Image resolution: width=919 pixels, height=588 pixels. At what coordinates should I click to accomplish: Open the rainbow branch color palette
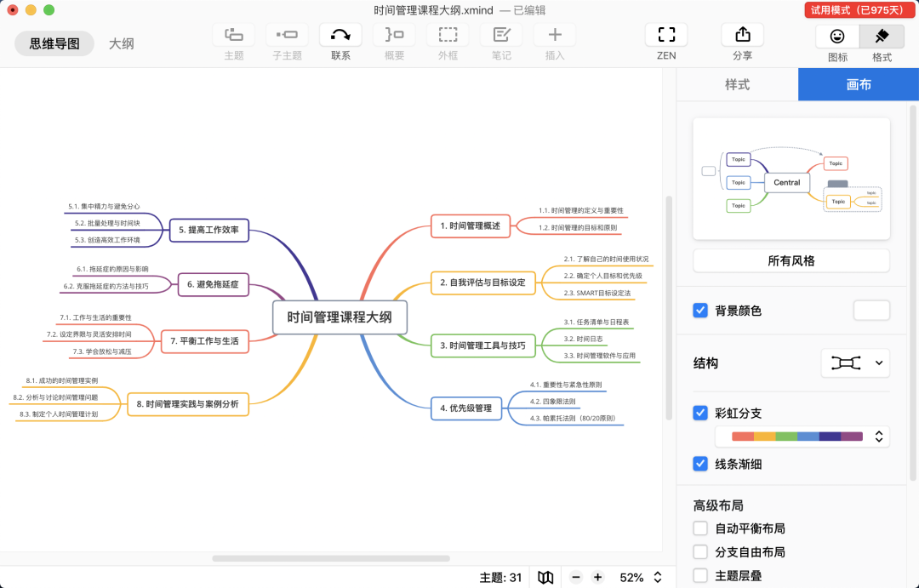(797, 437)
